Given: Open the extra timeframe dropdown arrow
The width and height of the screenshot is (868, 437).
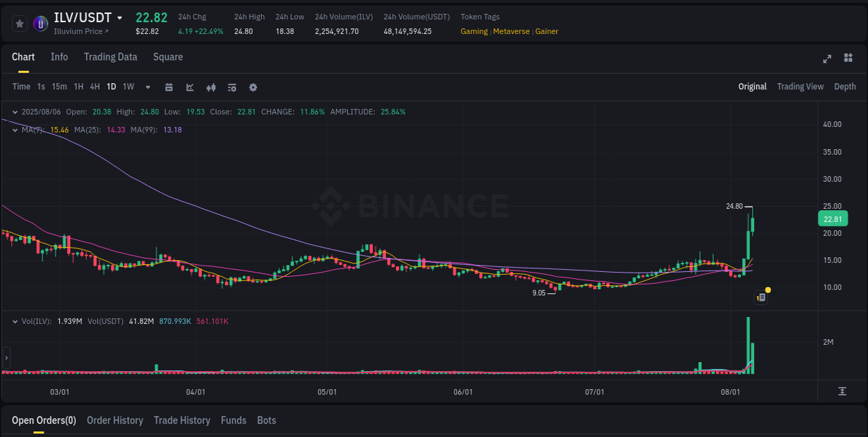Looking at the screenshot, I should pyautogui.click(x=147, y=87).
